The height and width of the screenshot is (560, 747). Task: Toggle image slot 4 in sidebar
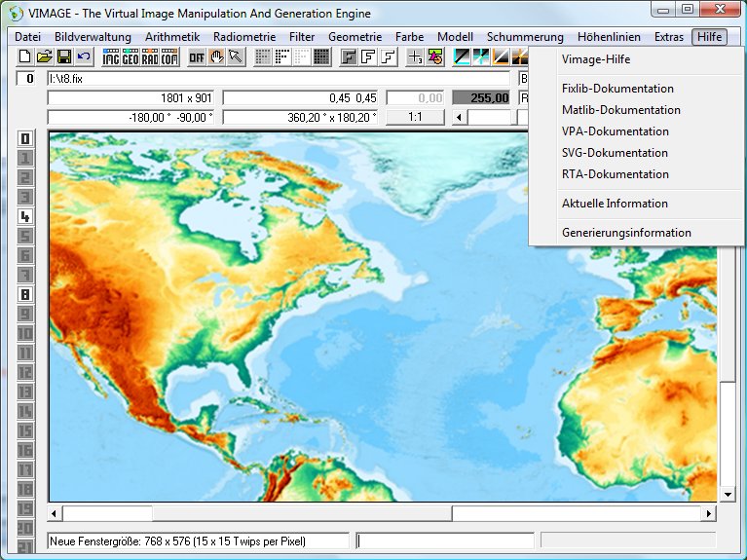(x=26, y=216)
